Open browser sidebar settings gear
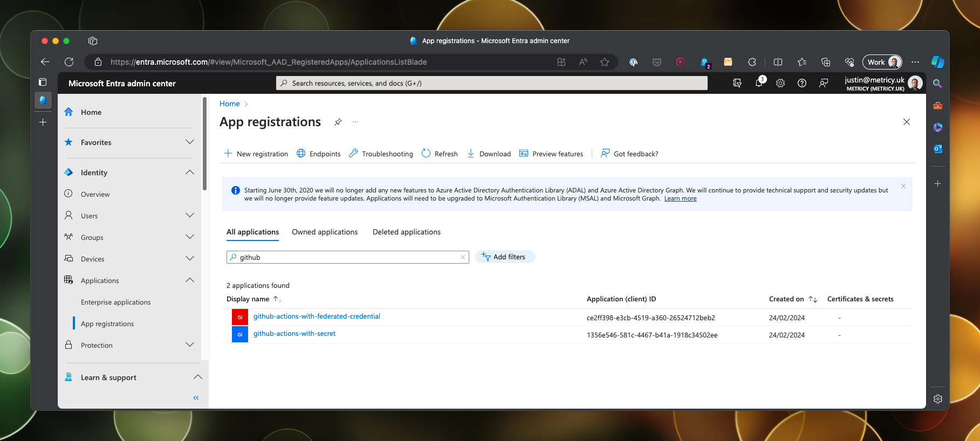This screenshot has width=980, height=441. (x=938, y=399)
